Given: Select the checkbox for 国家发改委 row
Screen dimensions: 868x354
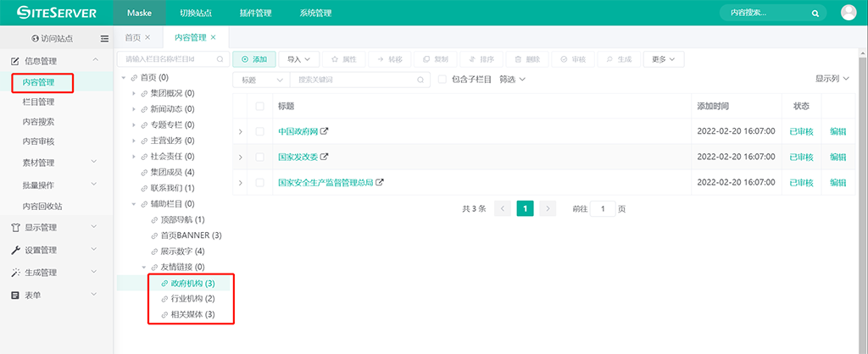Looking at the screenshot, I should [x=259, y=157].
